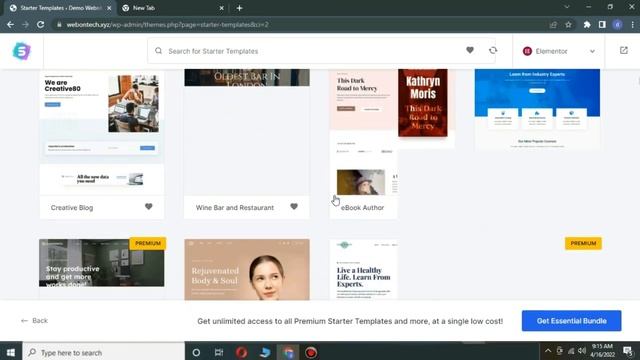Screen dimensions: 640x360
Task: Open Task View on taskbar
Action: [219, 352]
